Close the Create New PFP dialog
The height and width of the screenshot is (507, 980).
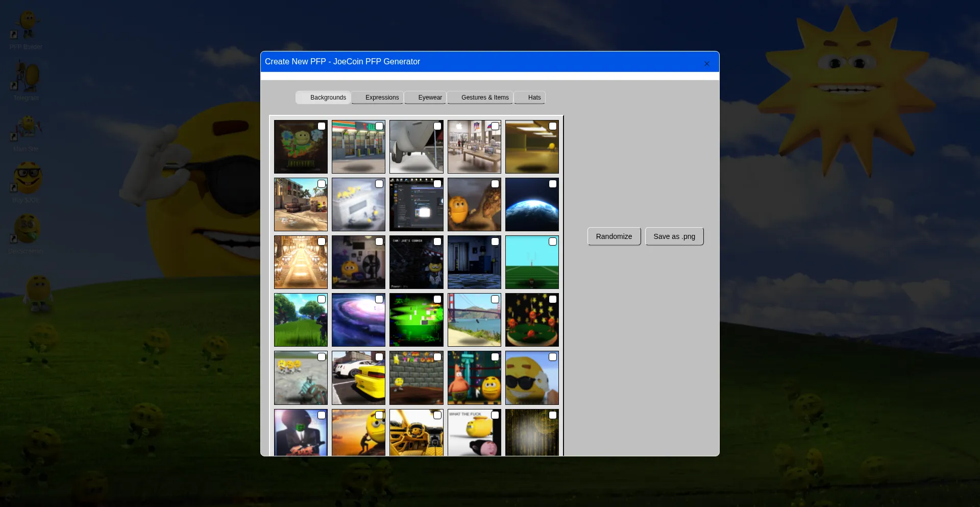(x=706, y=64)
